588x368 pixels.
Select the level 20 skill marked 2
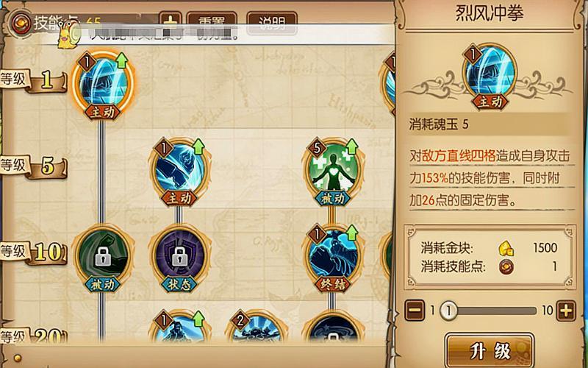(256, 327)
